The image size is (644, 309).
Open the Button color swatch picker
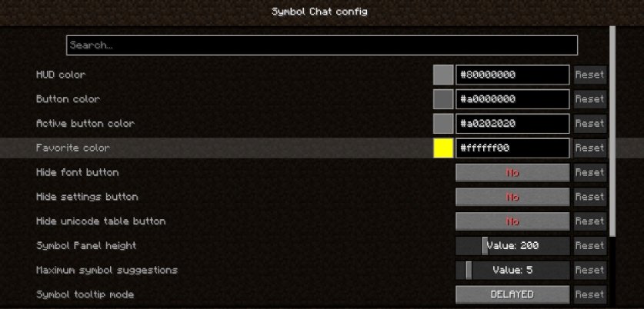(x=443, y=99)
